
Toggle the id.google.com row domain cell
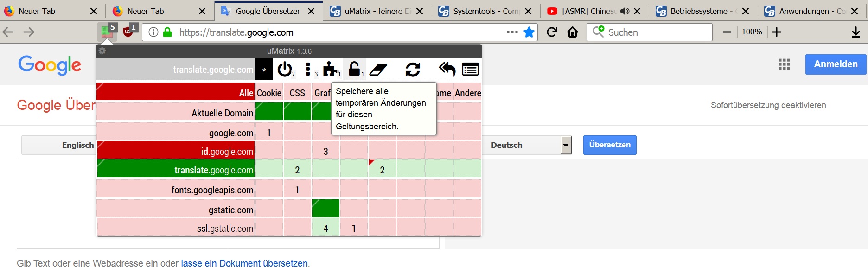coord(176,150)
